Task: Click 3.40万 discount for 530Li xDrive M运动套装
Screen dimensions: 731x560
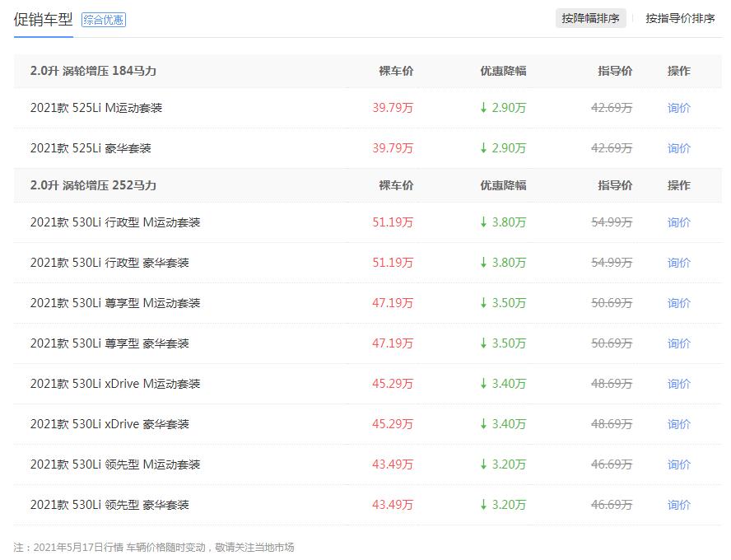Action: 504,384
